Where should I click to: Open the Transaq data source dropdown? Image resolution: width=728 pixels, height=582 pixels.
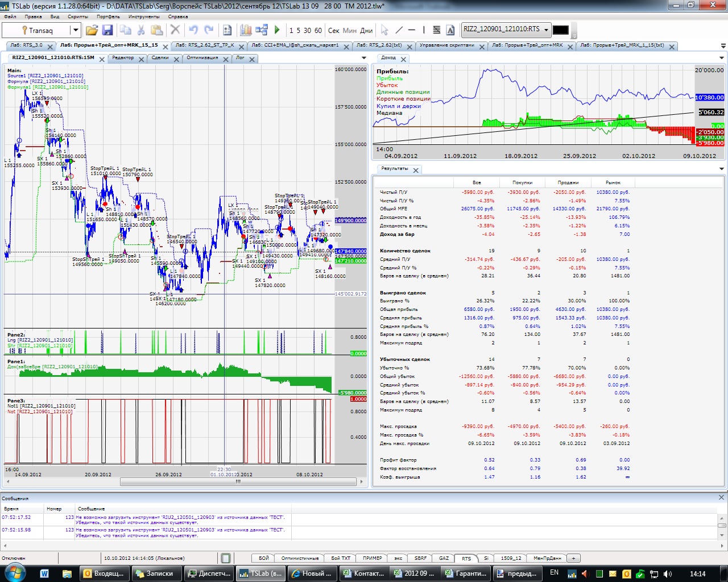coord(75,30)
